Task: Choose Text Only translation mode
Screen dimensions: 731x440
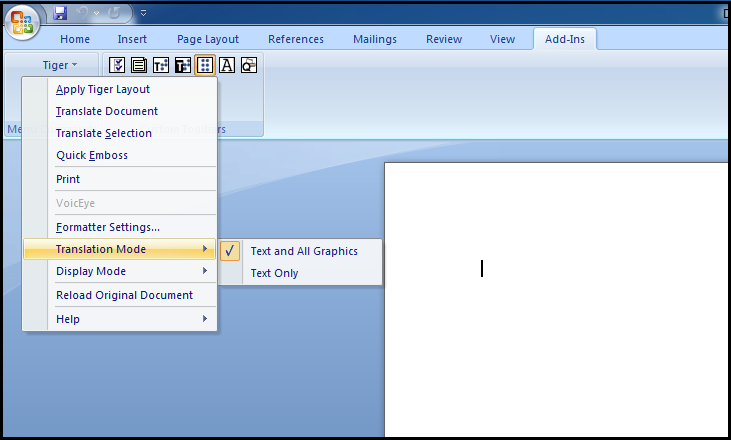Action: point(274,273)
